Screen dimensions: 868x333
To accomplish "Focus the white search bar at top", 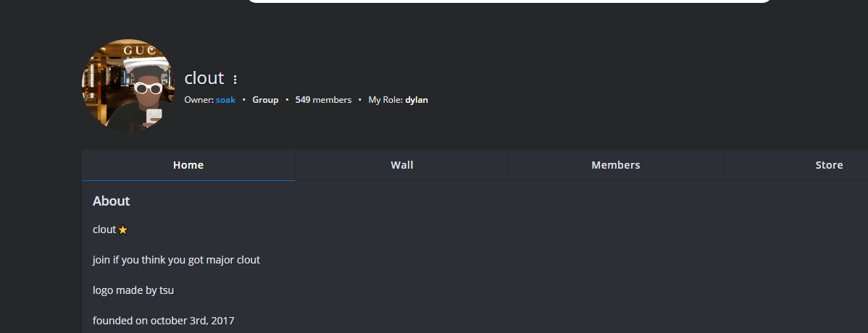I will pos(509,1).
